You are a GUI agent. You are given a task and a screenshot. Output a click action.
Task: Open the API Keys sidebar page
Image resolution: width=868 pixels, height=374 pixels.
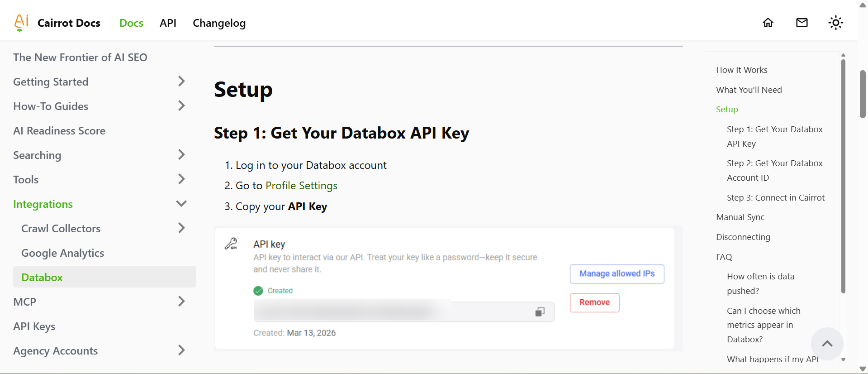(x=34, y=326)
